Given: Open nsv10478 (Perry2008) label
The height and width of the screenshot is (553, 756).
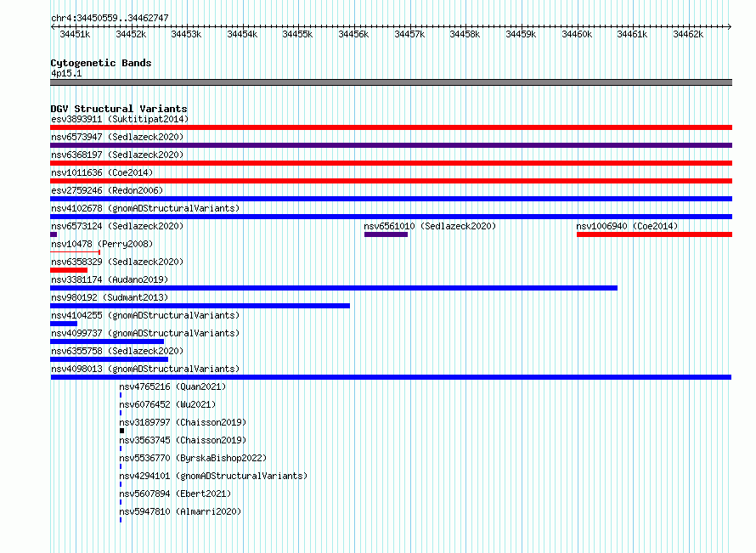Looking at the screenshot, I should [102, 244].
